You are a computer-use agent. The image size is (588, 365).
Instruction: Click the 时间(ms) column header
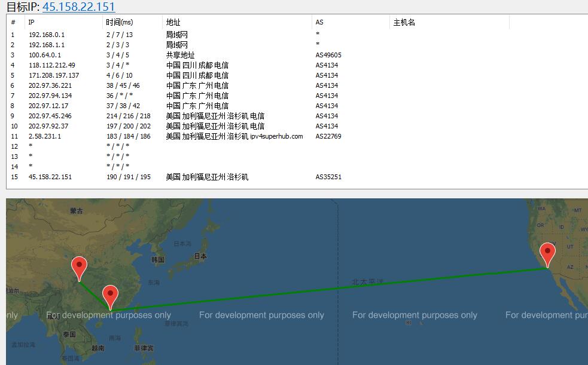[x=119, y=22]
